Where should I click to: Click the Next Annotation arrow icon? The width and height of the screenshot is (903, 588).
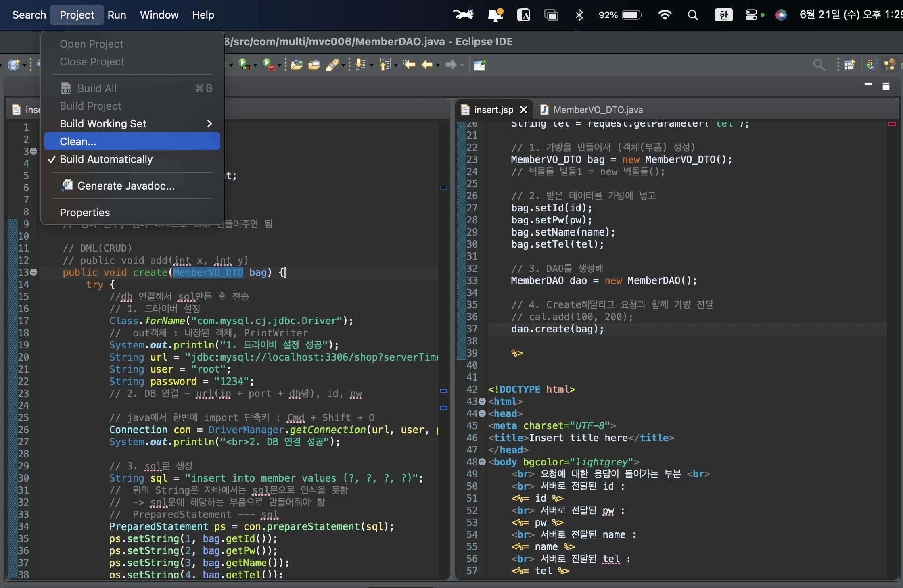click(360, 65)
